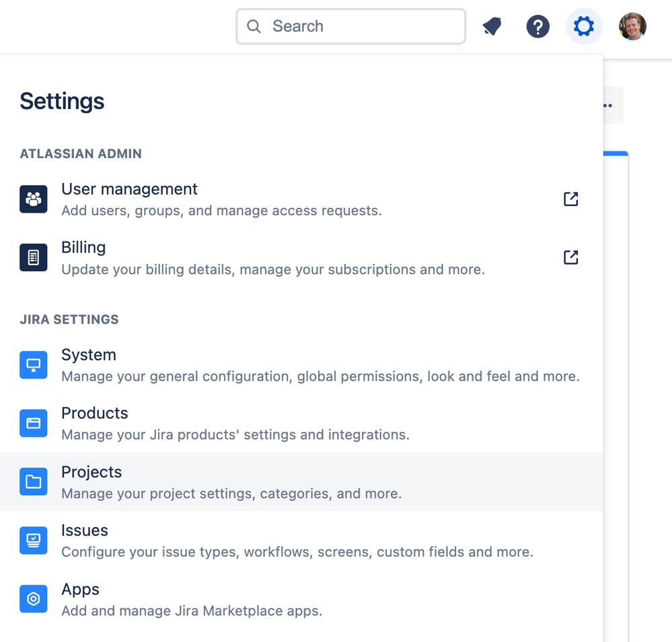Open Apps settings
The width and height of the screenshot is (672, 642).
[301, 599]
